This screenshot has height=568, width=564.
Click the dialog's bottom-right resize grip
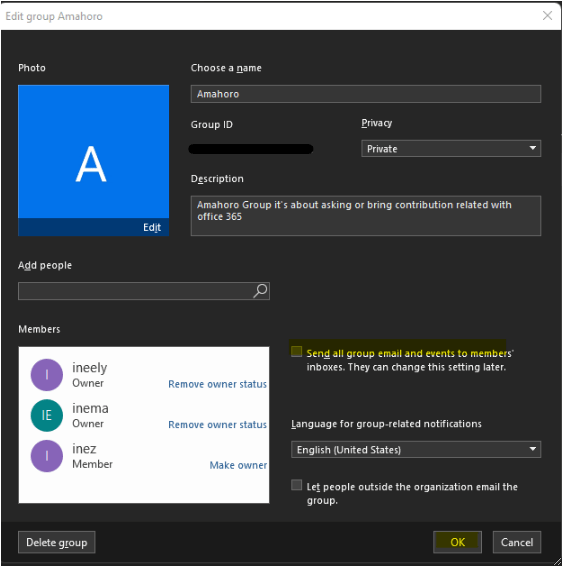coord(557,562)
